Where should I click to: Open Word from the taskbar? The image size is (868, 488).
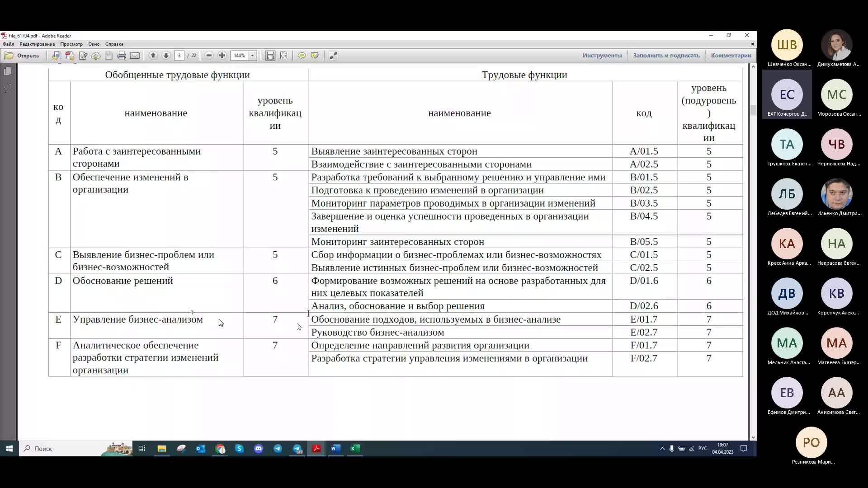[335, 449]
